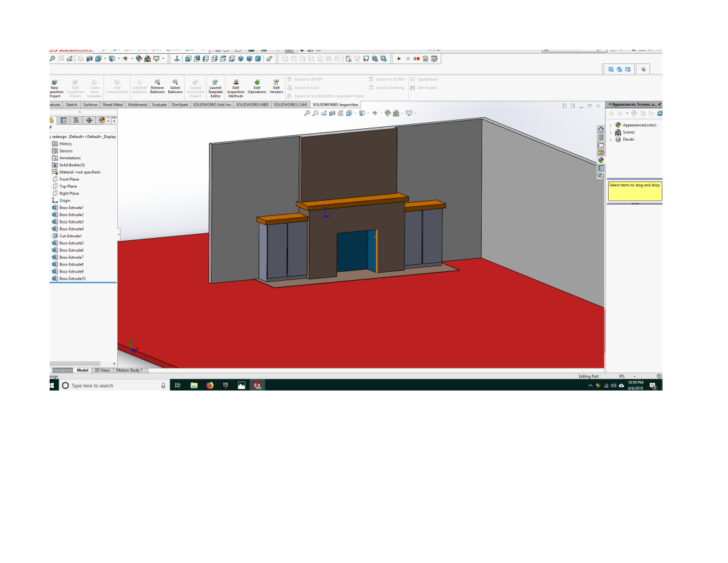Open the units dropdown beside IPS
The height and width of the screenshot is (563, 728).
pos(634,376)
